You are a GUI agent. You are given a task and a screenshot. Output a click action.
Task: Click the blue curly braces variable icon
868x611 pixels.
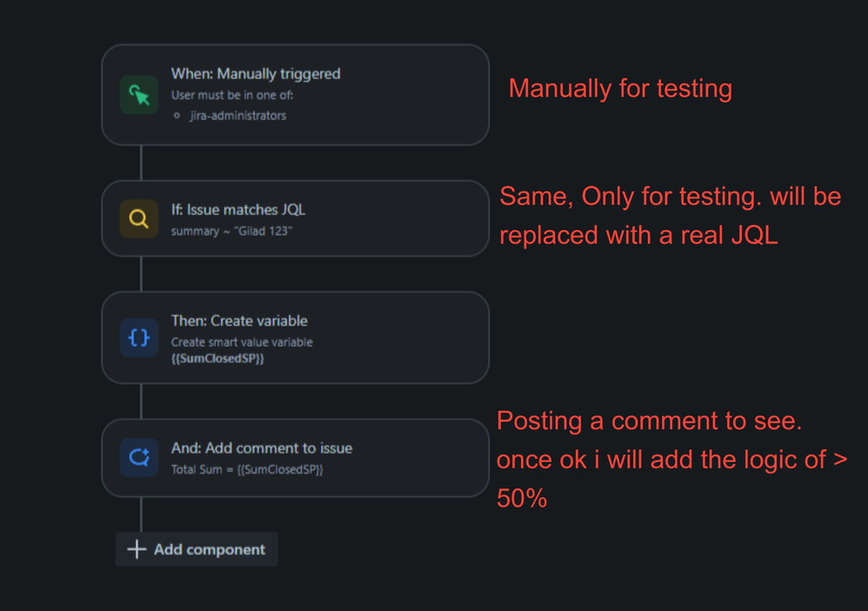[139, 338]
